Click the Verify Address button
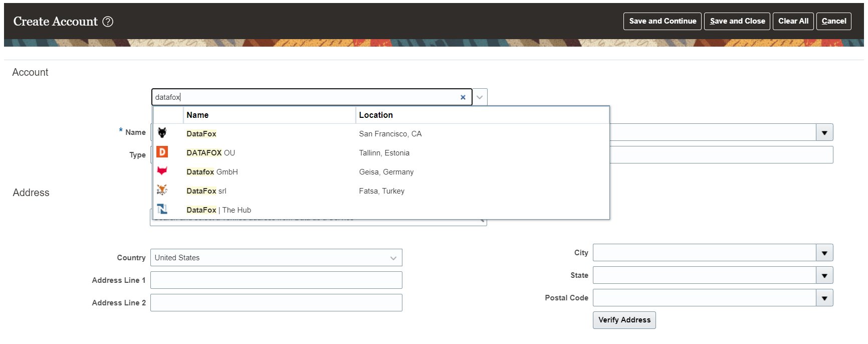 pyautogui.click(x=624, y=320)
